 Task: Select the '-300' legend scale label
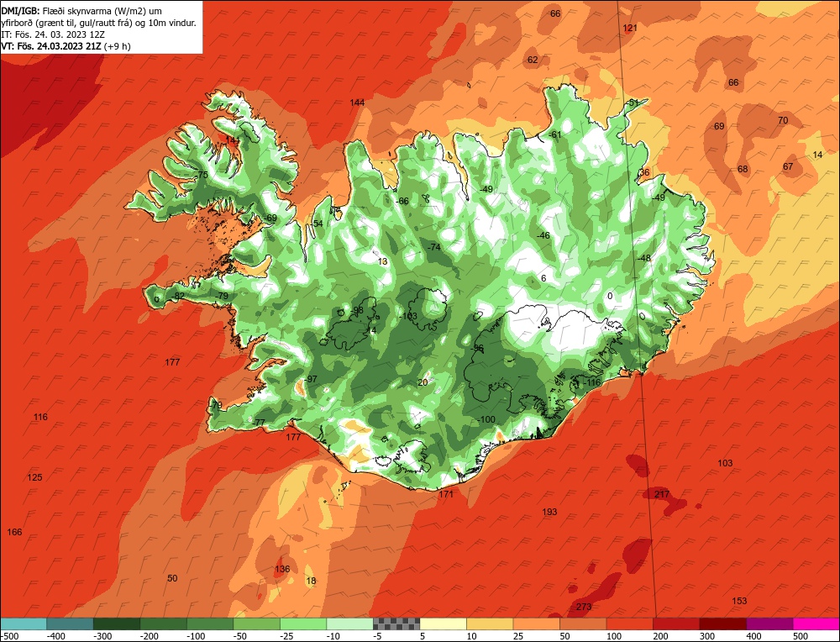click(x=102, y=636)
